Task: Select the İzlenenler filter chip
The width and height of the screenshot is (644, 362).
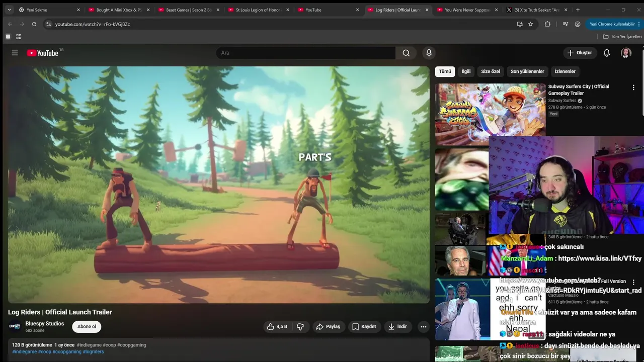Action: pyautogui.click(x=565, y=71)
